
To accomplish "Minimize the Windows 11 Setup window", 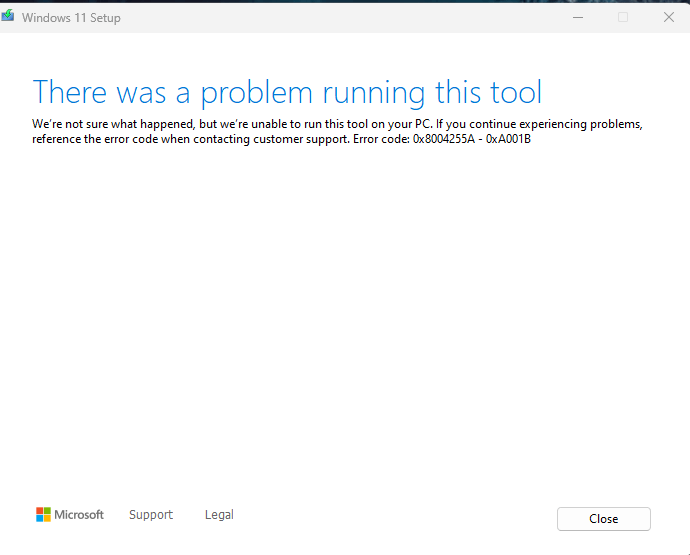I will [578, 18].
